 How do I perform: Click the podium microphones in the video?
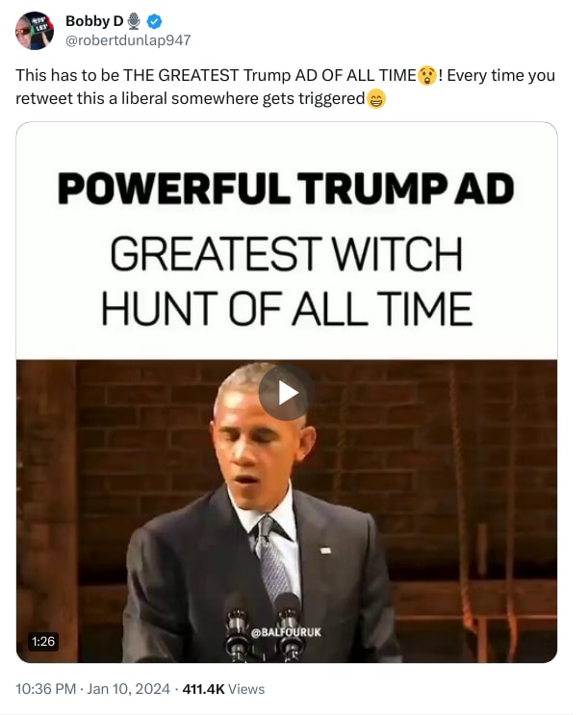pos(265,627)
